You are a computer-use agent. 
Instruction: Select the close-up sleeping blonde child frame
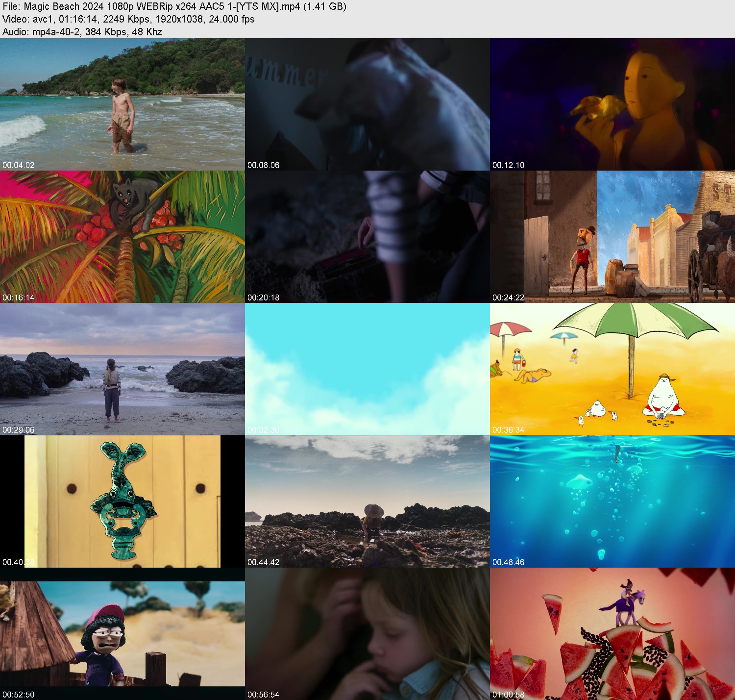pyautogui.click(x=367, y=634)
